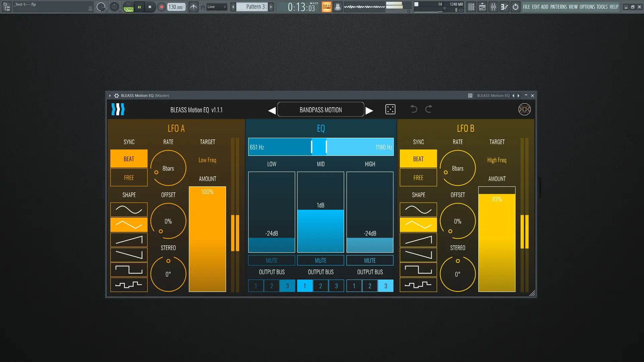The image size is (644, 362).
Task: Select the sine wave shape for LFO B
Action: coord(418,209)
